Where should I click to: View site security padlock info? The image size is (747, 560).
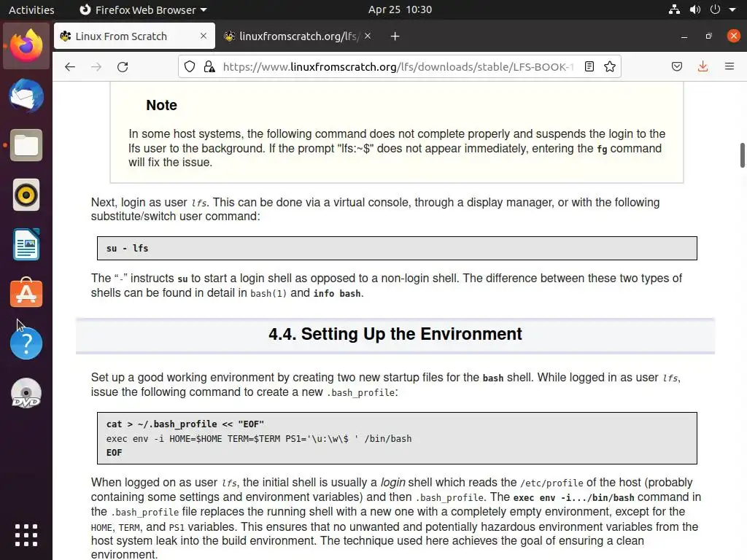pos(209,66)
